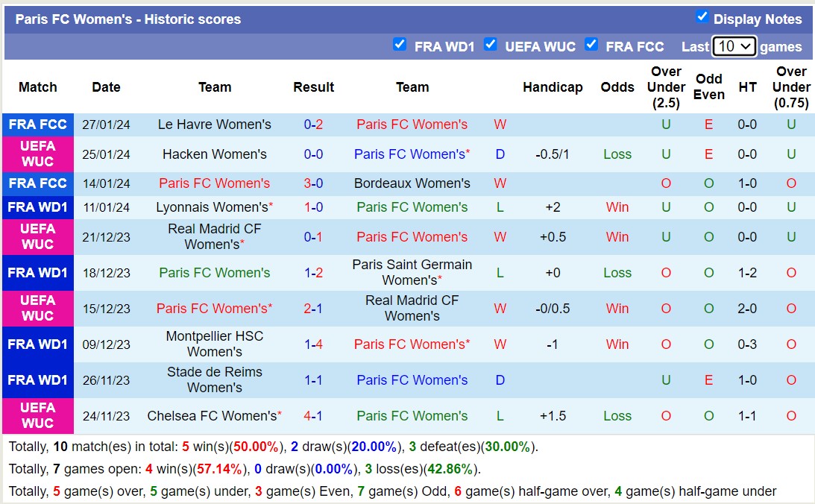The image size is (815, 504).
Task: Click the 3-0 result against Bordeaux
Action: point(313,183)
